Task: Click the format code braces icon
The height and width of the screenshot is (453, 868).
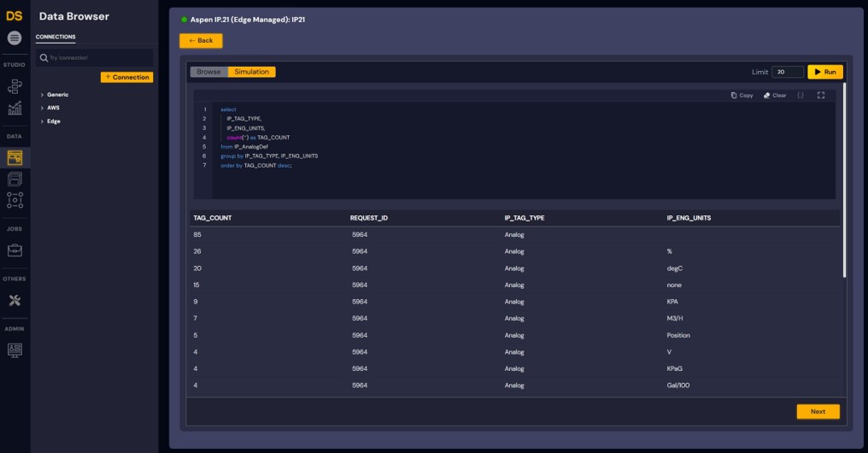Action: [801, 96]
